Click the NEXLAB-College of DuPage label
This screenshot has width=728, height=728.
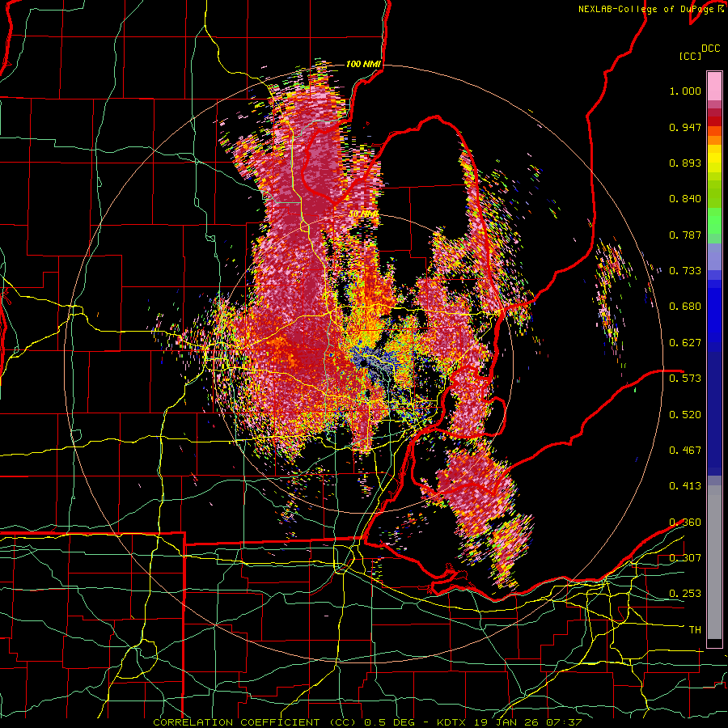645,9
